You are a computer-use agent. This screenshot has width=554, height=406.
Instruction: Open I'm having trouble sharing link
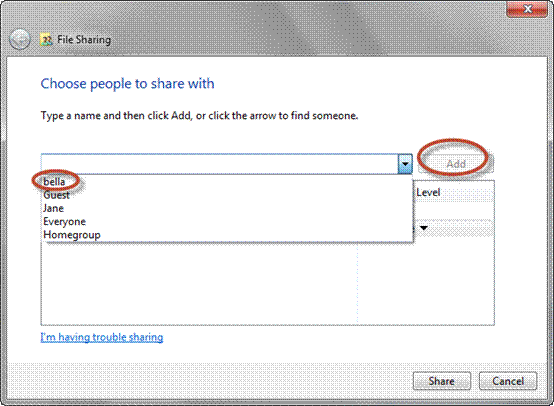pos(102,337)
